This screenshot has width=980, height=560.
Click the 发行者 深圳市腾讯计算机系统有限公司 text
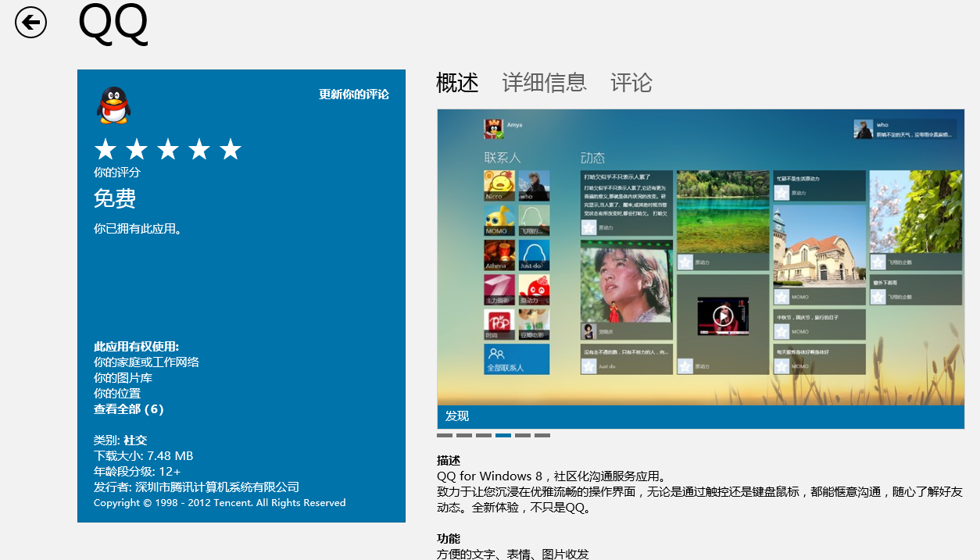point(196,487)
